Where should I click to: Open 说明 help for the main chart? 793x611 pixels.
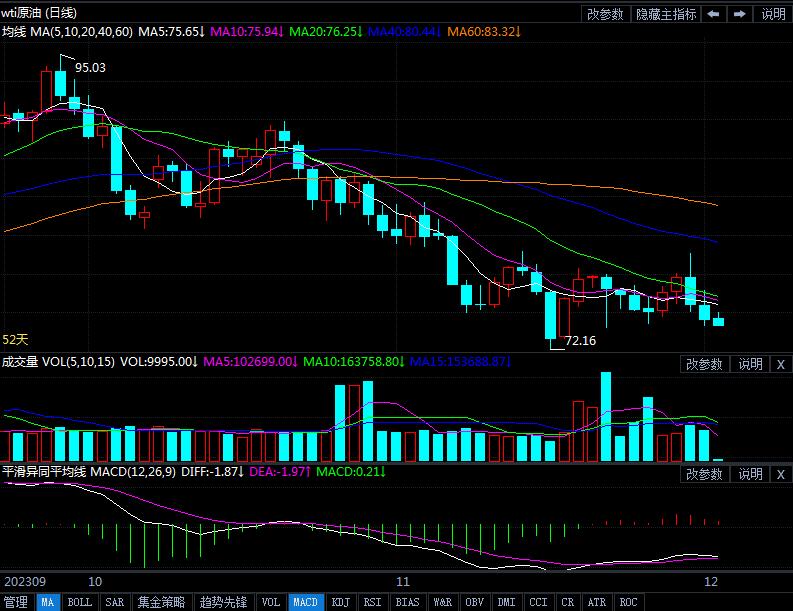[773, 14]
